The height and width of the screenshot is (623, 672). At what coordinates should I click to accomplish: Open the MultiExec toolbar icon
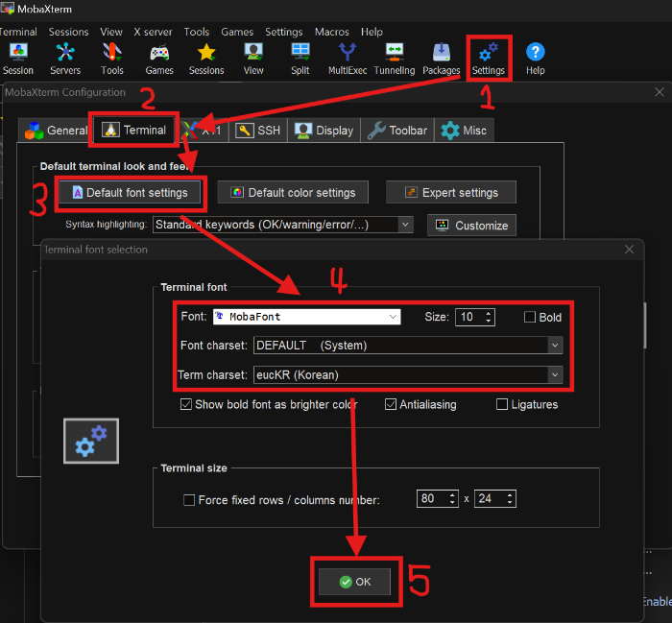[348, 59]
